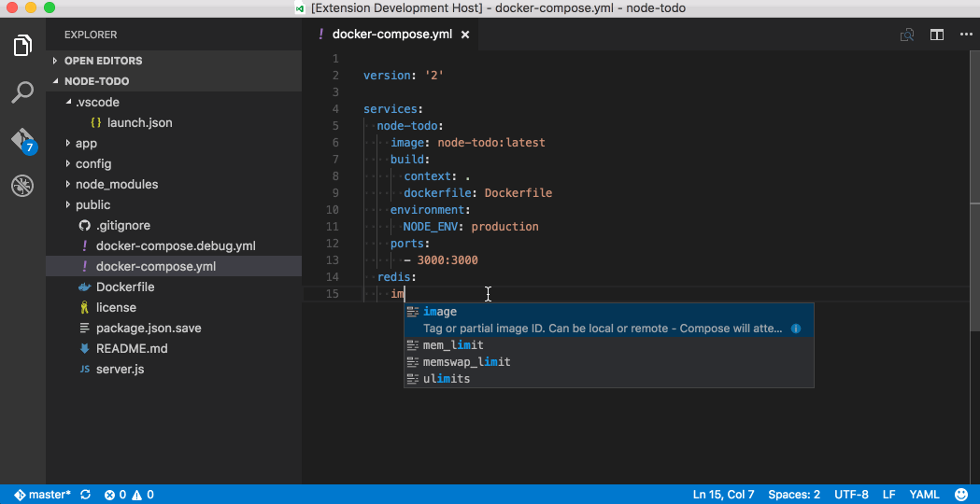This screenshot has width=980, height=504.
Task: Click 'NODE_ENV' key on line 11
Action: (x=431, y=227)
